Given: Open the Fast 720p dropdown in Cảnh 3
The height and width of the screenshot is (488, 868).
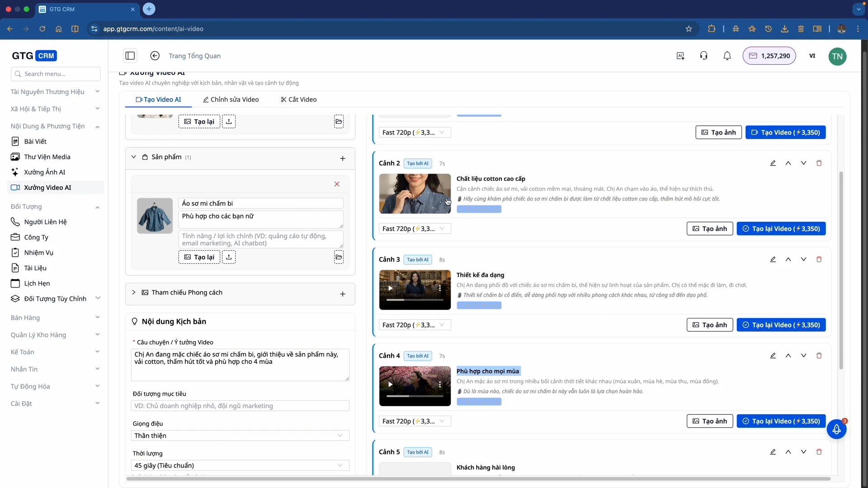Looking at the screenshot, I should click(x=414, y=325).
